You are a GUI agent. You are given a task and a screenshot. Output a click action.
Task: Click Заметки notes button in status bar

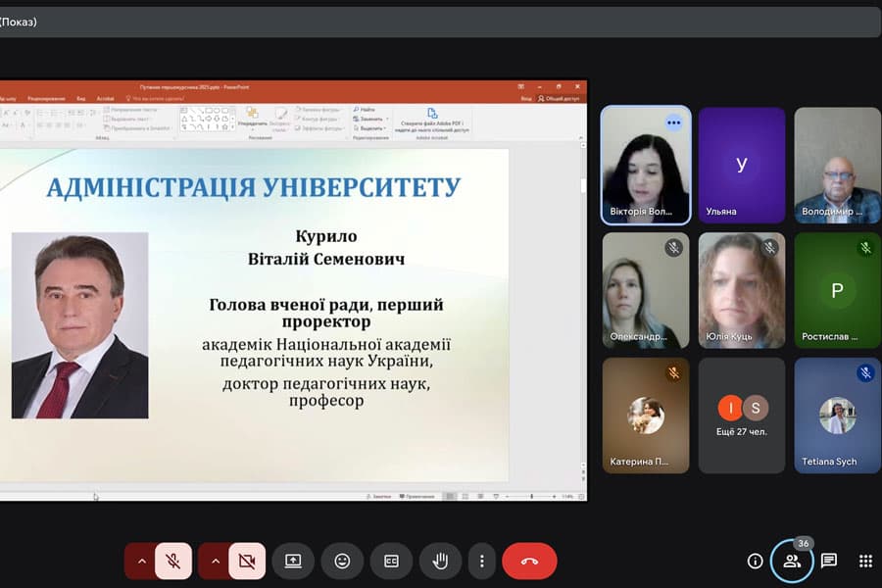(x=378, y=496)
